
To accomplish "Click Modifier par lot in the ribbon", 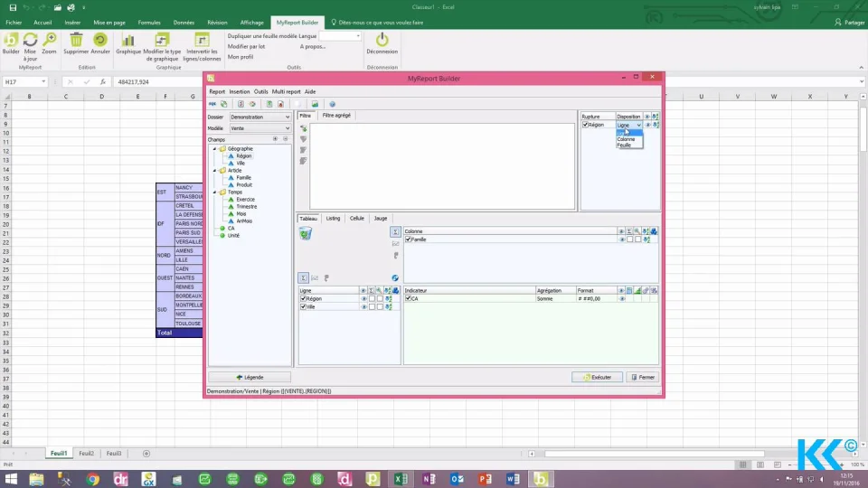I will coord(246,46).
